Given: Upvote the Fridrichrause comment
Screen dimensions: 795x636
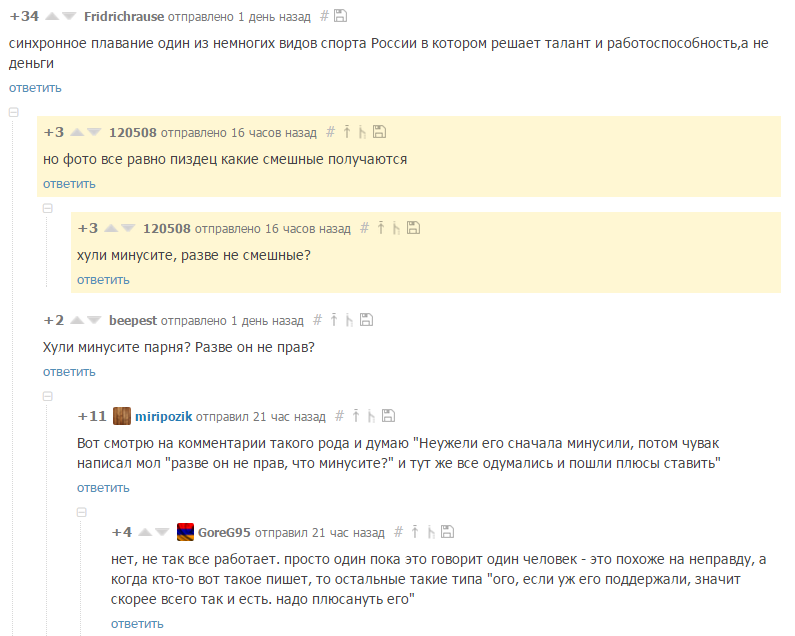Looking at the screenshot, I should 52,17.
